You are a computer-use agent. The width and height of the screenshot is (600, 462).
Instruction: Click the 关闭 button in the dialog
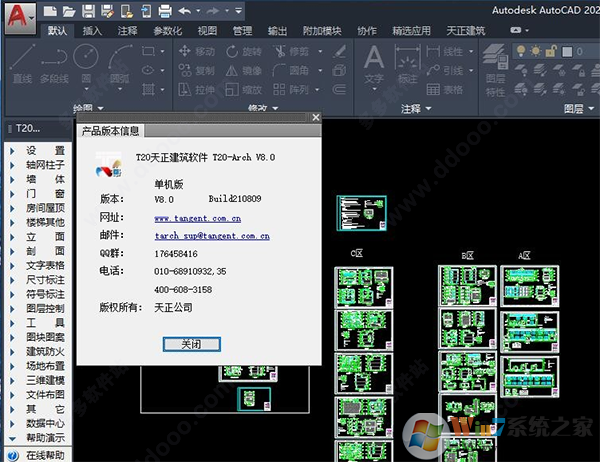point(191,344)
